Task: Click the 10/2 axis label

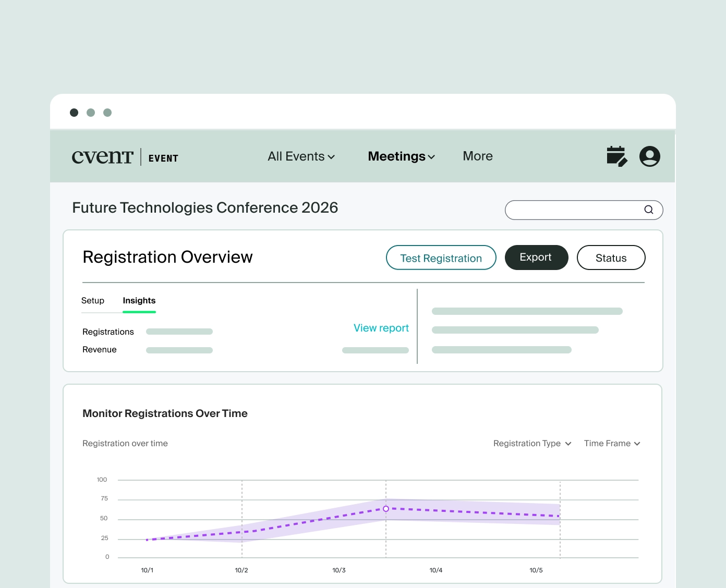Action: (241, 570)
